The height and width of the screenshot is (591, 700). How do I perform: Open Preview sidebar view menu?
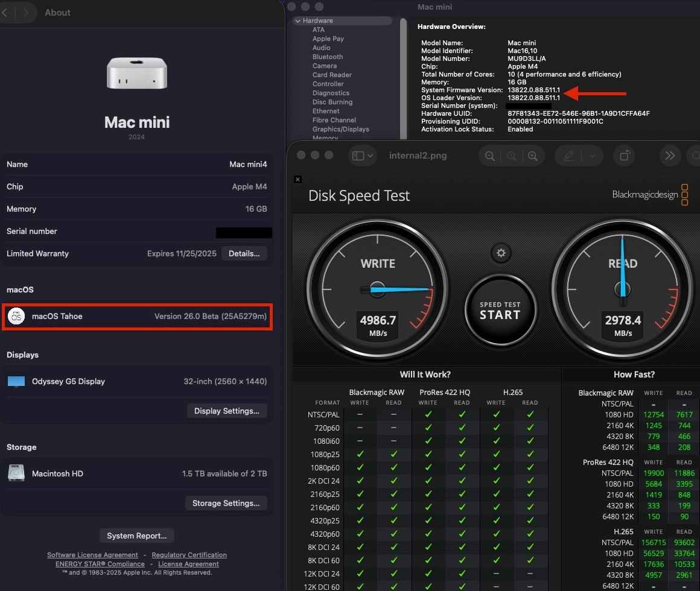[363, 156]
